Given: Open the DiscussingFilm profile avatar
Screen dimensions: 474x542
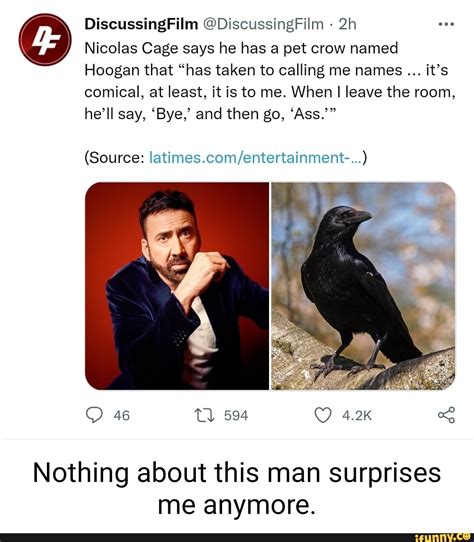Looking at the screenshot, I should [x=45, y=39].
